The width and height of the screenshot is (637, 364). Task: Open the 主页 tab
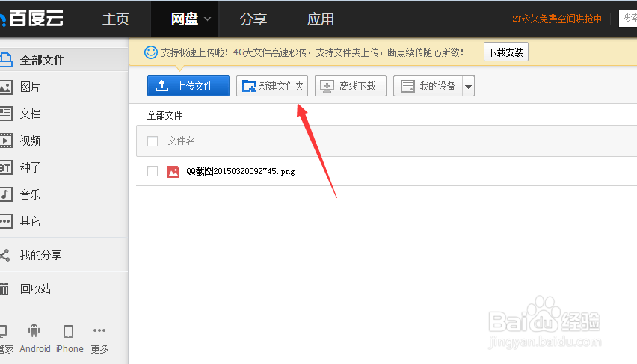116,19
